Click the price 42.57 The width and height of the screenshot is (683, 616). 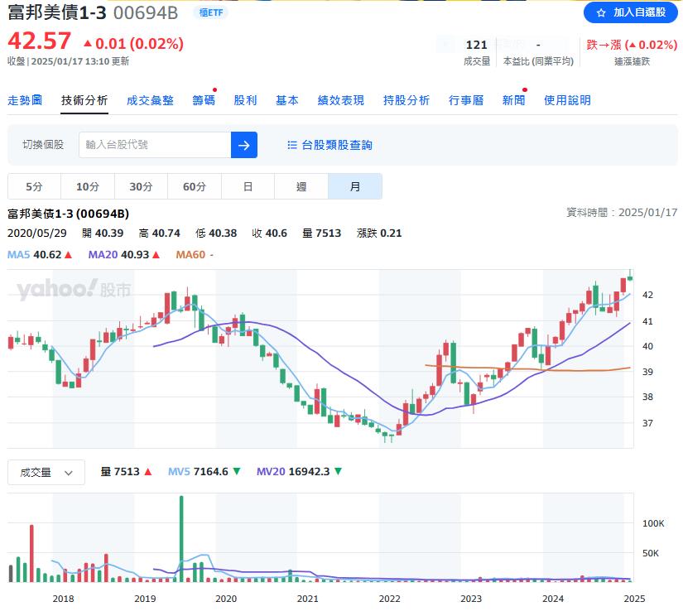(39, 41)
